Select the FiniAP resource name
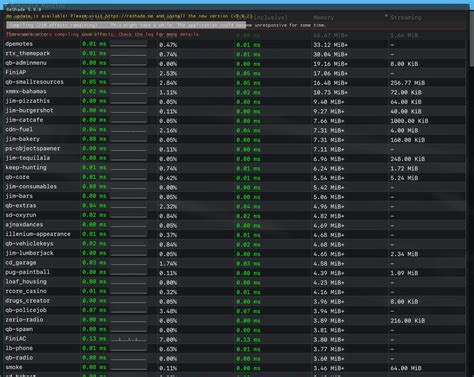 15,72
